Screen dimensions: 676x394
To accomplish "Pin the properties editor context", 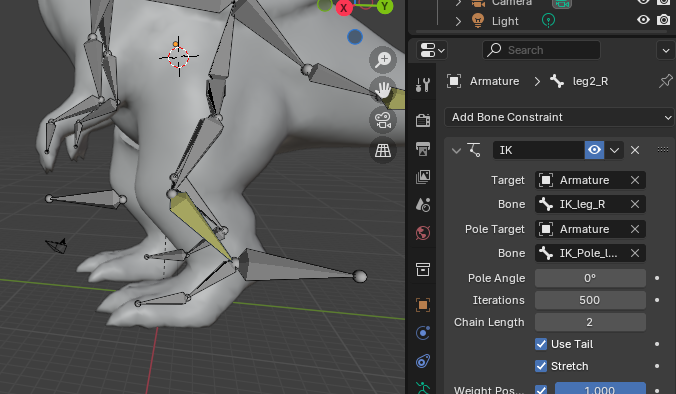I will click(666, 81).
